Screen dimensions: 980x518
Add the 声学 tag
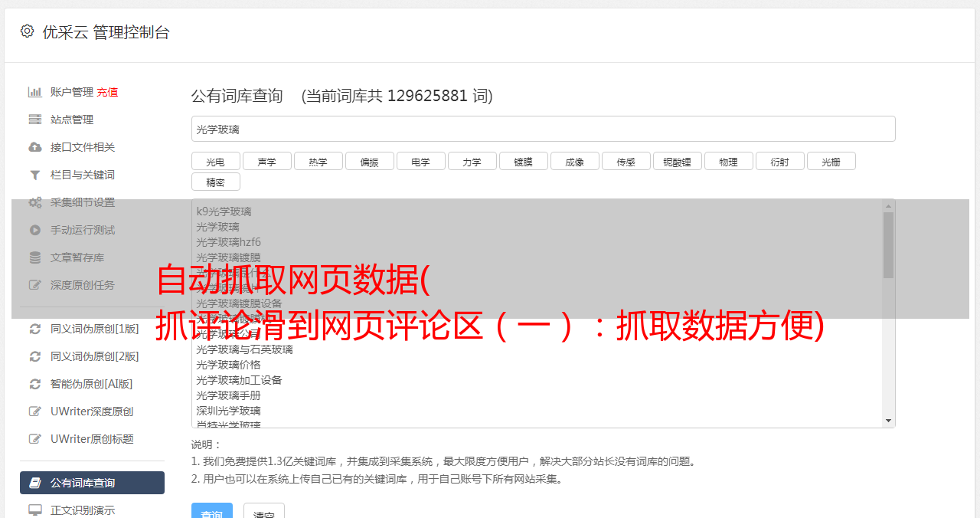coord(267,161)
